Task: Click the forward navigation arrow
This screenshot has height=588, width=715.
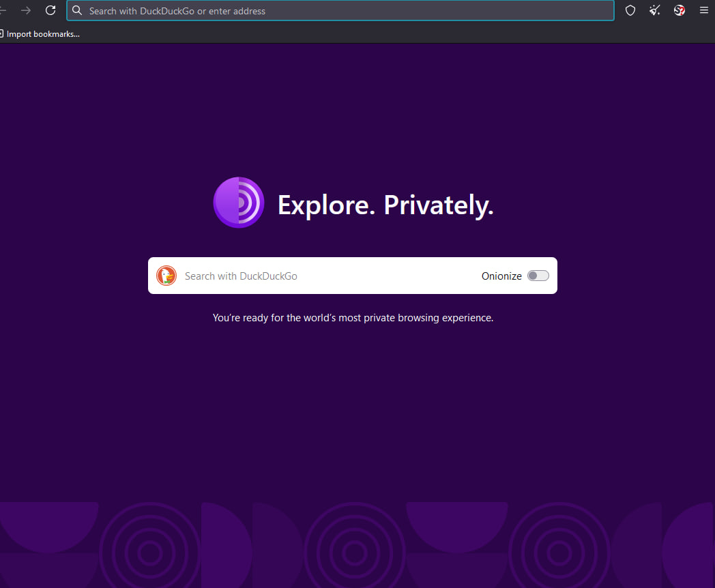Action: point(26,10)
